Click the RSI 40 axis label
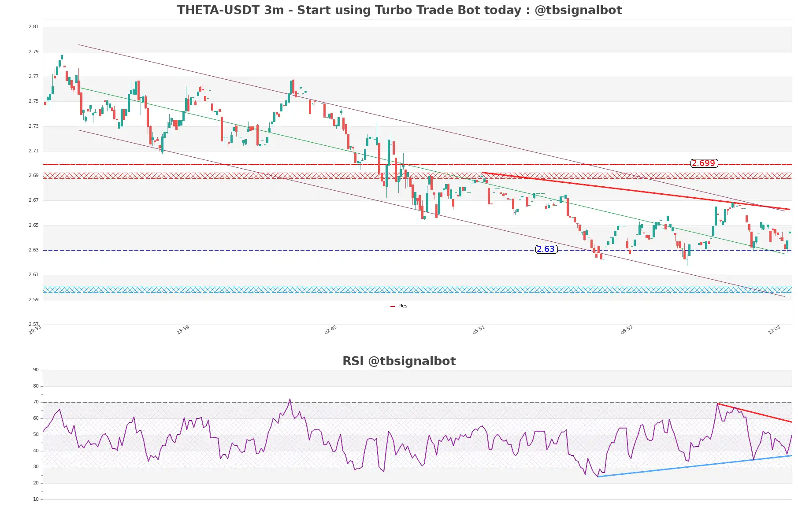Viewport: 798px width, 532px height. click(x=36, y=451)
